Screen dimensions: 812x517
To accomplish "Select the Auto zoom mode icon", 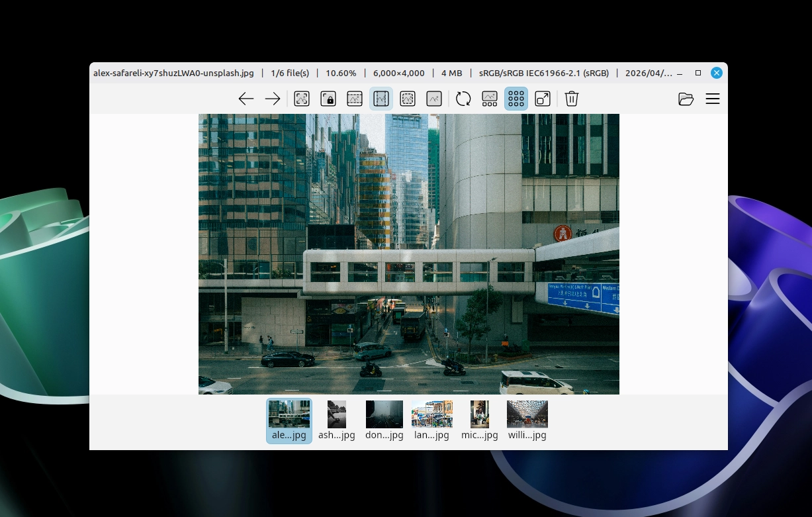I will (x=302, y=99).
